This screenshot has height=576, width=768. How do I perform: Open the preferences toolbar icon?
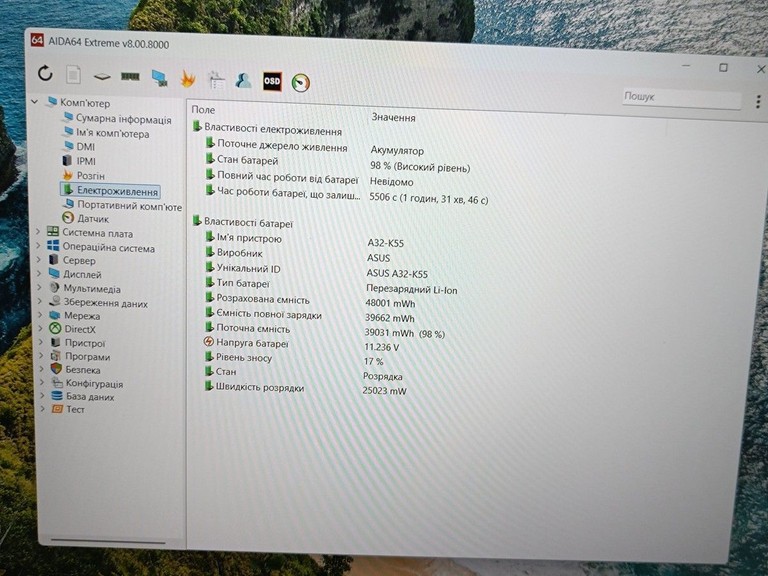(216, 80)
